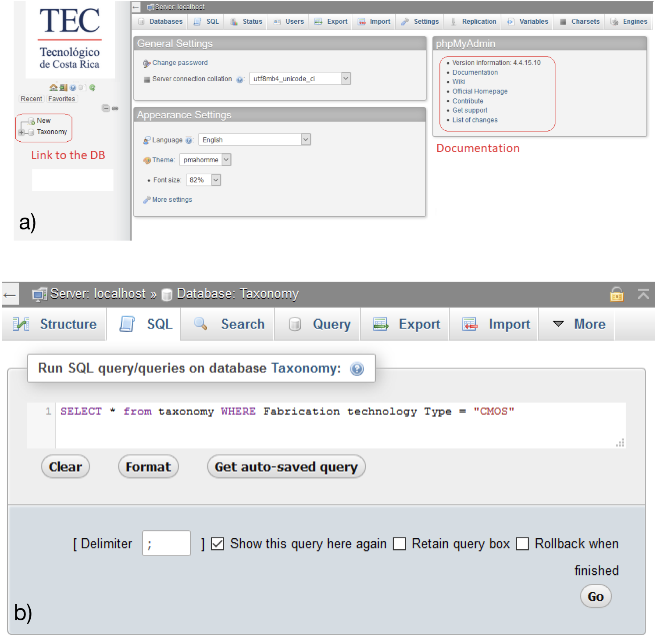The width and height of the screenshot is (661, 644).
Task: Uncheck Show this query here again
Action: pyautogui.click(x=218, y=544)
